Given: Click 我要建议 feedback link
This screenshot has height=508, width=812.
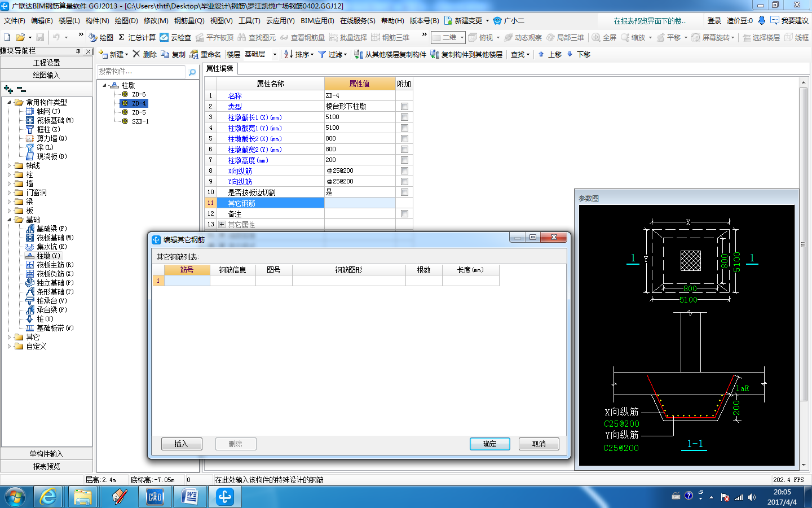Looking at the screenshot, I should point(789,20).
